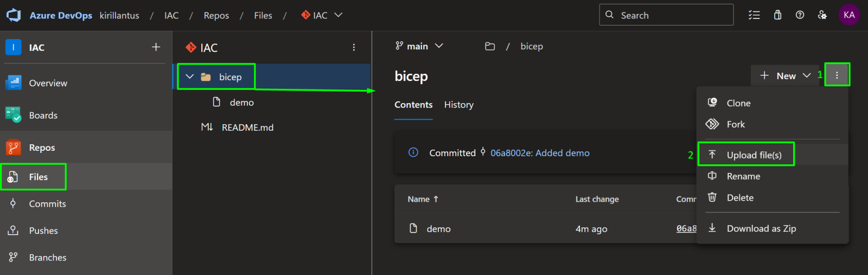
Task: Open the bicep folder more actions button
Action: coord(837,75)
